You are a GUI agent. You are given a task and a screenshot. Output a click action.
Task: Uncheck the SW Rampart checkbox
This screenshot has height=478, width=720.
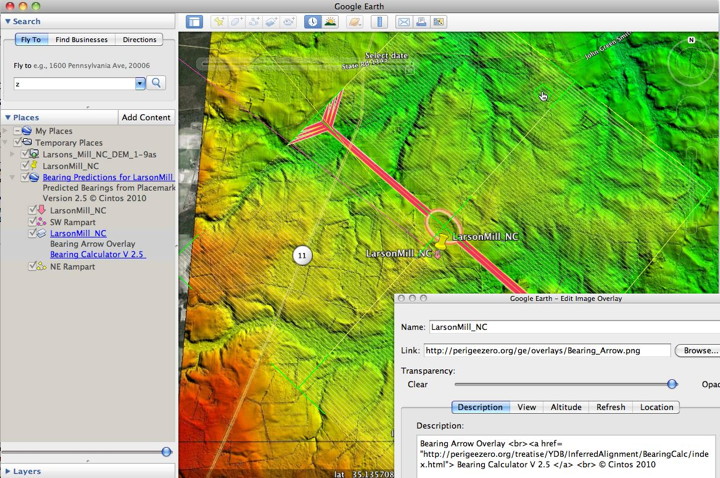point(32,221)
